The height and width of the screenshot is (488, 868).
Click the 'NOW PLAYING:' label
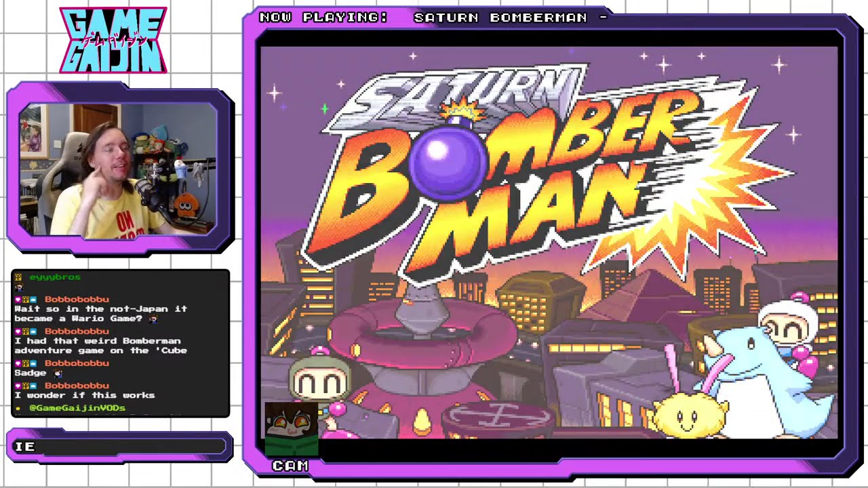[x=323, y=17]
